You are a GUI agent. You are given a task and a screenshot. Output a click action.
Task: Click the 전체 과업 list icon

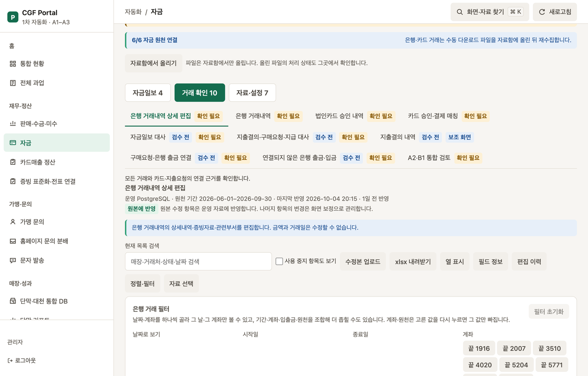[x=13, y=83]
